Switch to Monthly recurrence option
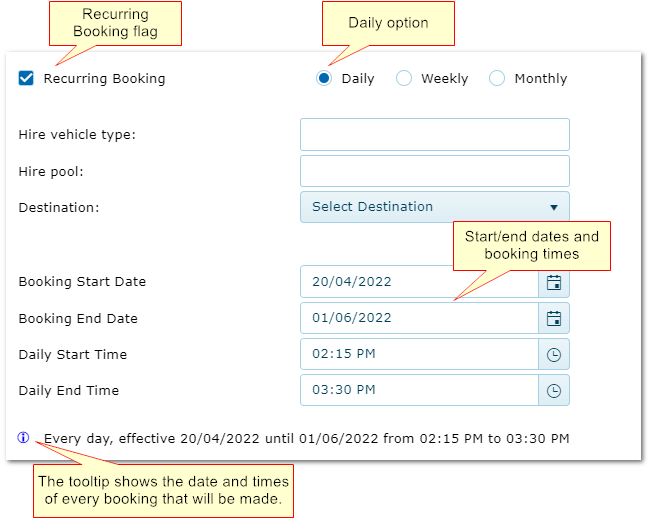The image size is (651, 519). (x=497, y=78)
